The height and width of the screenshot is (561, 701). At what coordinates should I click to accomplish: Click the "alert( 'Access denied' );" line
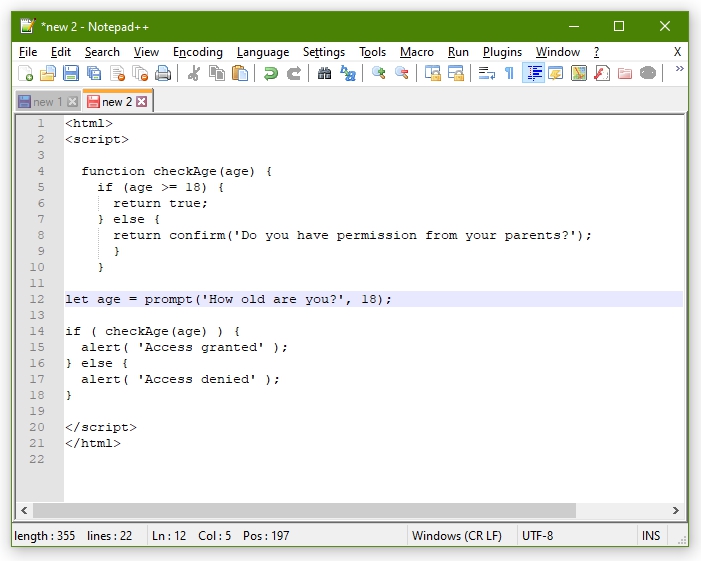click(181, 379)
